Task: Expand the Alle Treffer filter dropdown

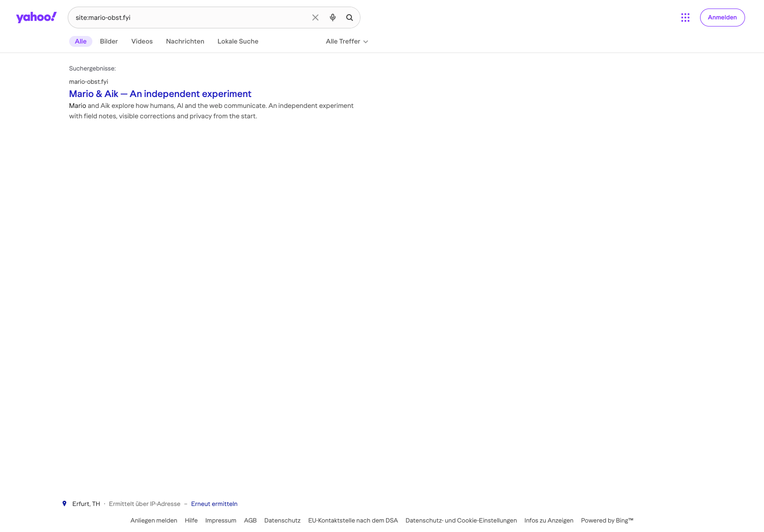Action: click(x=347, y=41)
